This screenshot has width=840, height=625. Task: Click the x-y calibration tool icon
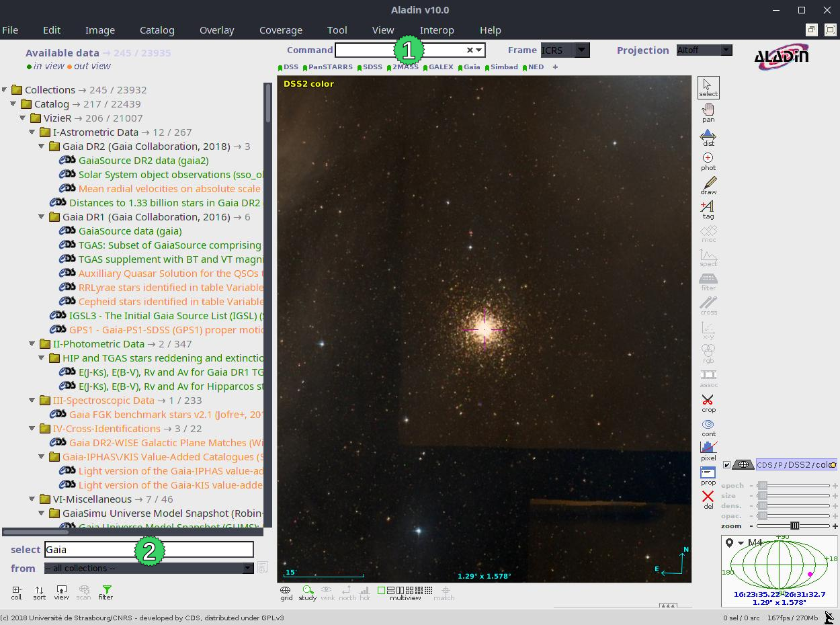click(708, 331)
